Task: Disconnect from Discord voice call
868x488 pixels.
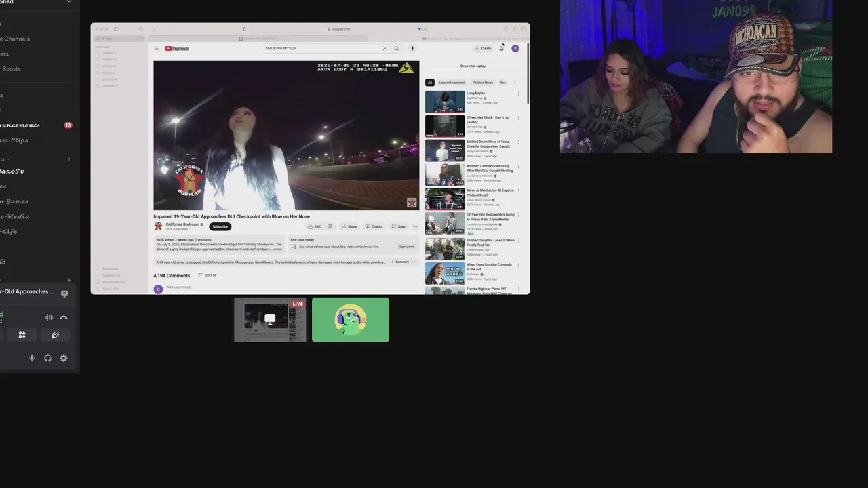Action: pos(64,317)
